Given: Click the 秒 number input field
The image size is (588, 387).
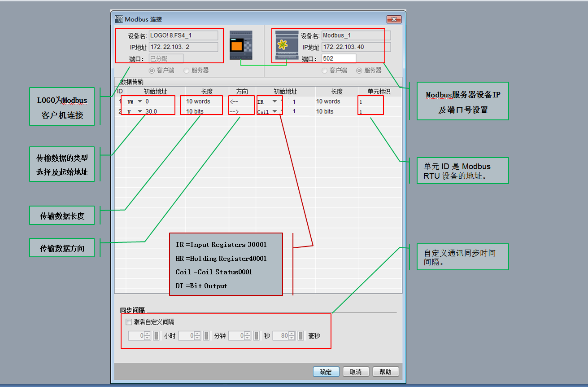Looking at the screenshot, I should pos(237,336).
